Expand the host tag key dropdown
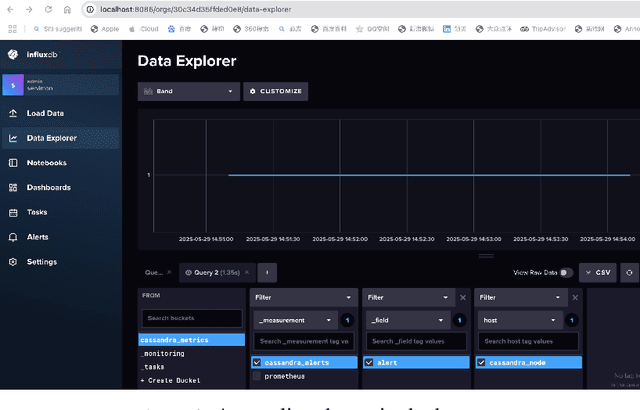 coord(521,320)
